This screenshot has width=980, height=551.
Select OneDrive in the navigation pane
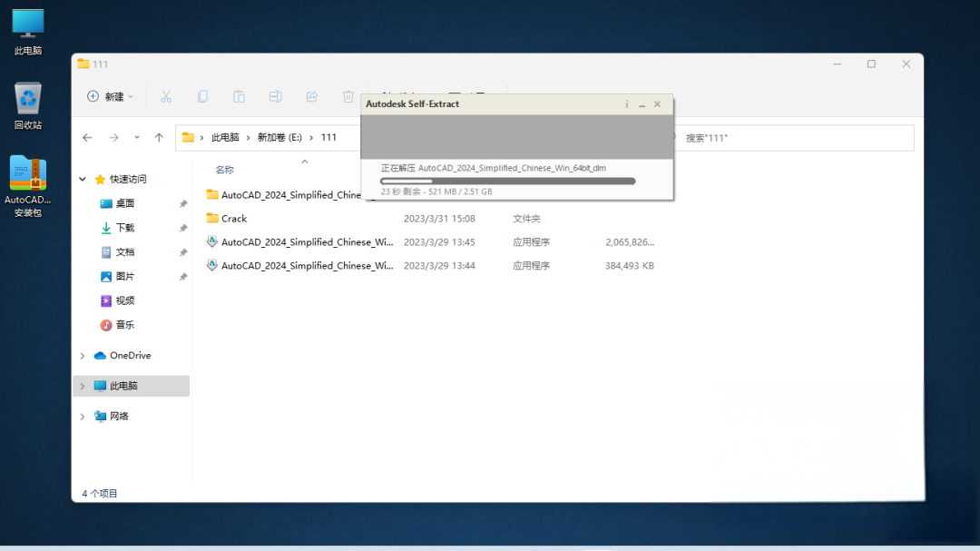(130, 355)
